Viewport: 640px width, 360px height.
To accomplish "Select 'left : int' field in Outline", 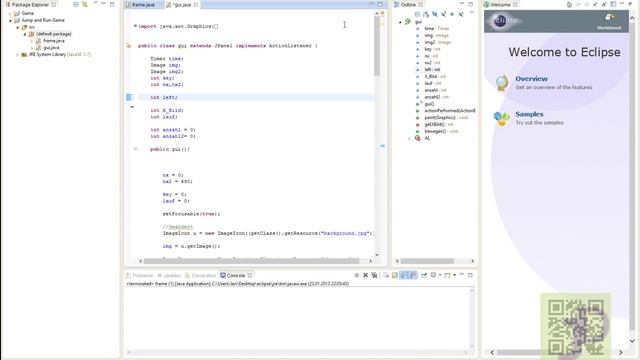I will [432, 70].
